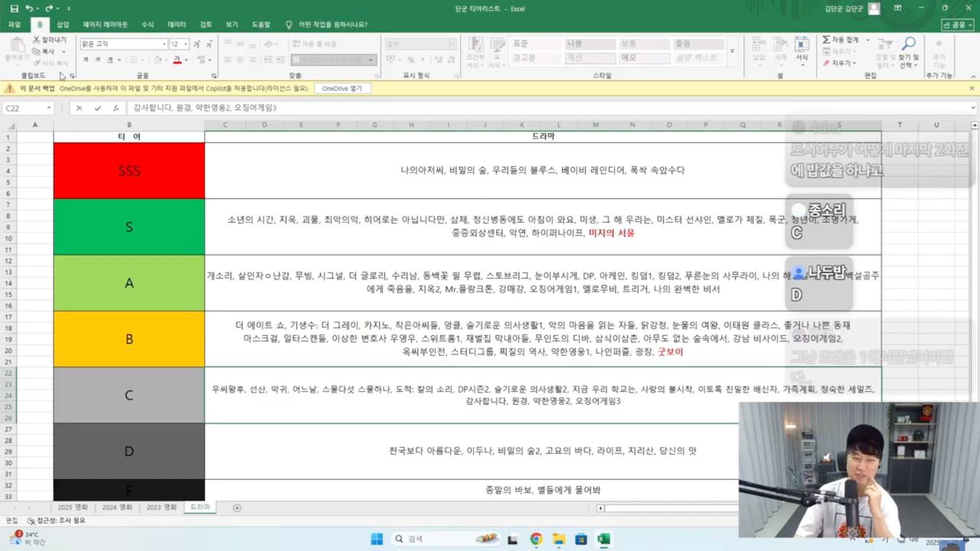This screenshot has width=980, height=551.
Task: Open Chrome from the taskbar
Action: coord(536,539)
